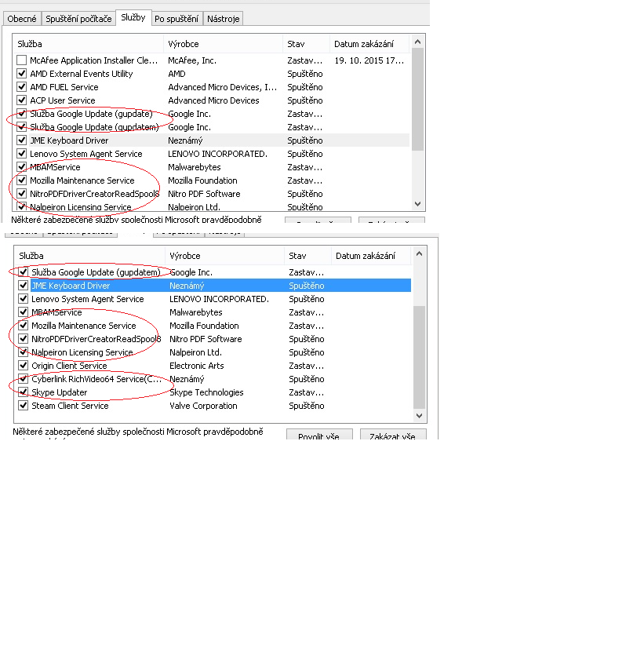Click Spuštěno status in Steam Client row
Viewport: 644px width, 656px height.
pos(307,406)
